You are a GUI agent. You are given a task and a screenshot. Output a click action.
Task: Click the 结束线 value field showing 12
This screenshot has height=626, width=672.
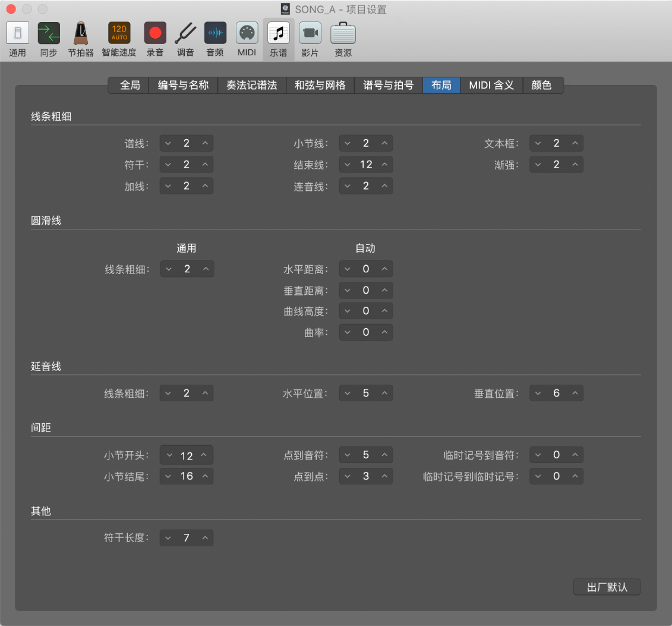[x=366, y=165]
